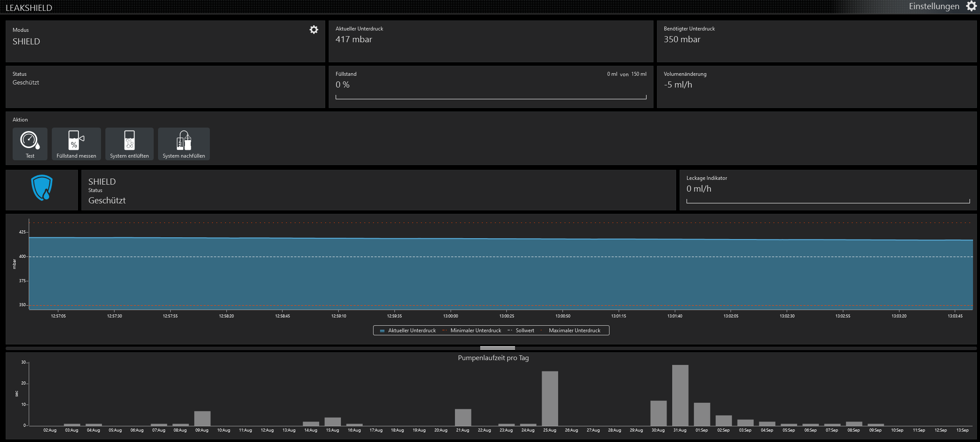Toggle Aktueller Unterdruck legend entry

[408, 331]
